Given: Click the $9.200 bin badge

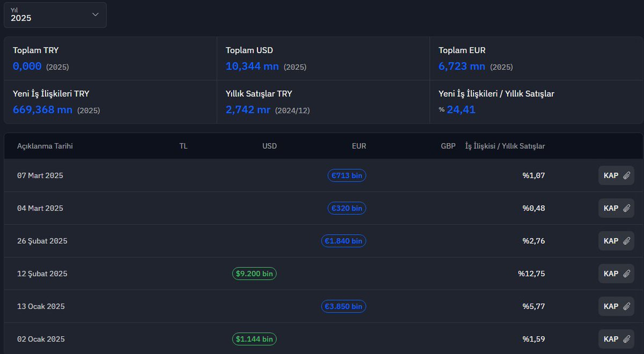Looking at the screenshot, I should click(x=255, y=273).
